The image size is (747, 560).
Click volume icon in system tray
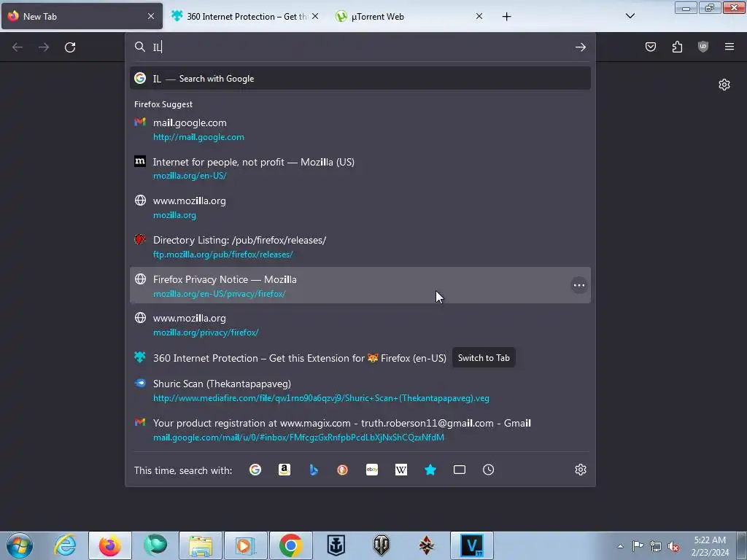pyautogui.click(x=673, y=546)
